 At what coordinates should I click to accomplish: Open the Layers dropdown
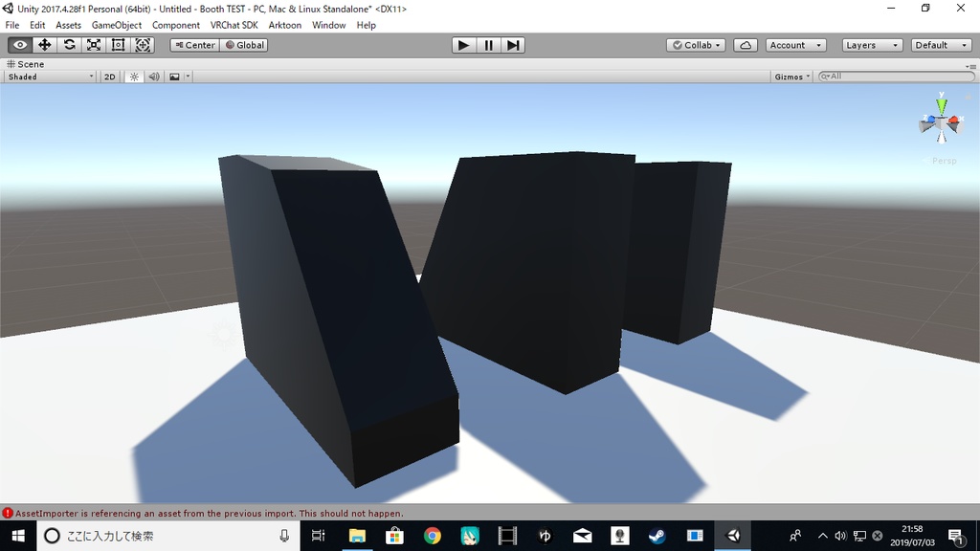(x=872, y=45)
